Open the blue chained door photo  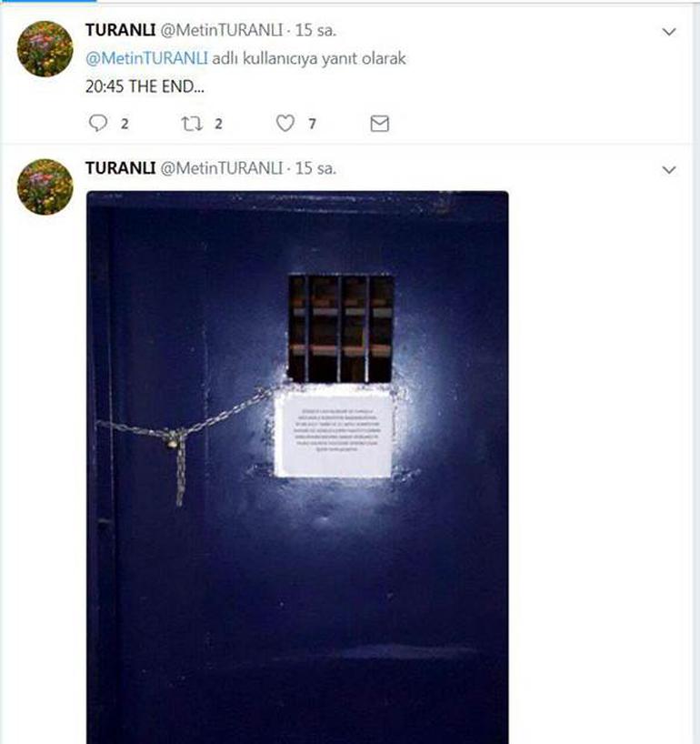[x=297, y=468]
